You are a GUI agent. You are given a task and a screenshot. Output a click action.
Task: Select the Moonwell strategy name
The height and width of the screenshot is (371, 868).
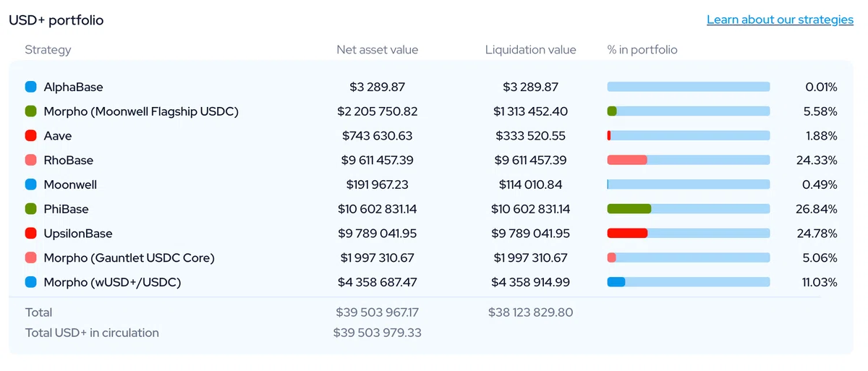70,184
